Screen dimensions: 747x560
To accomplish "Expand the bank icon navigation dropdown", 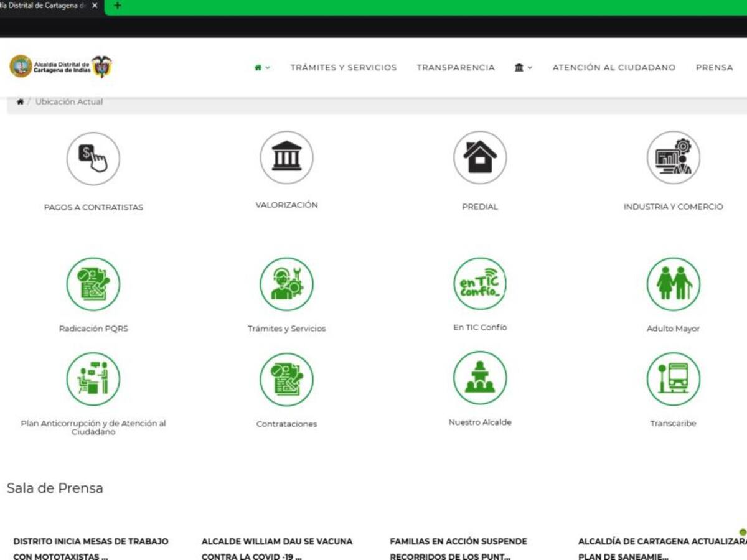I will (x=523, y=67).
